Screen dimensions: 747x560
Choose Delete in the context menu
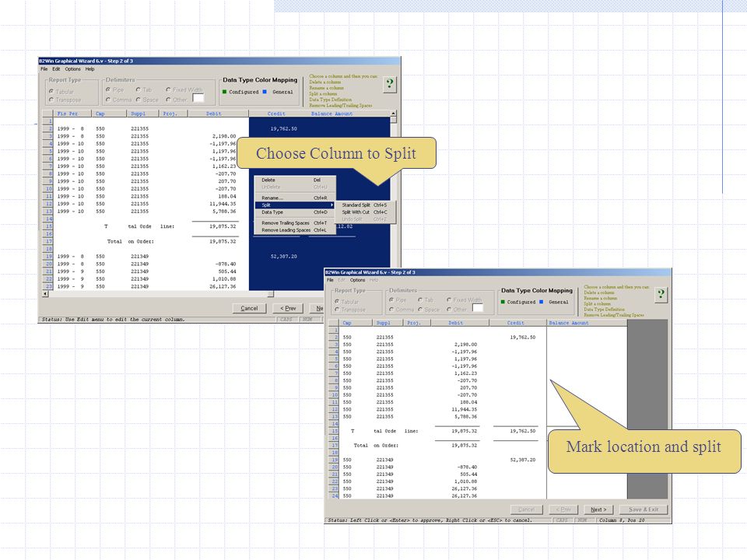[294, 180]
